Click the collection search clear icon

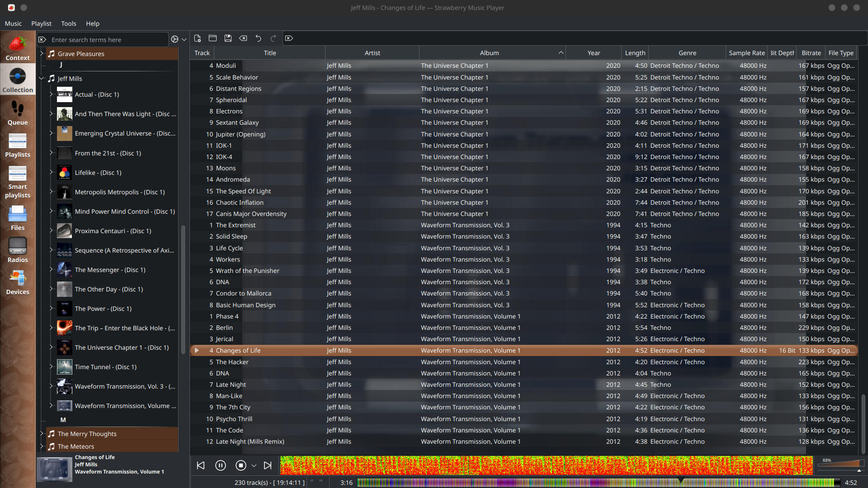coord(42,40)
